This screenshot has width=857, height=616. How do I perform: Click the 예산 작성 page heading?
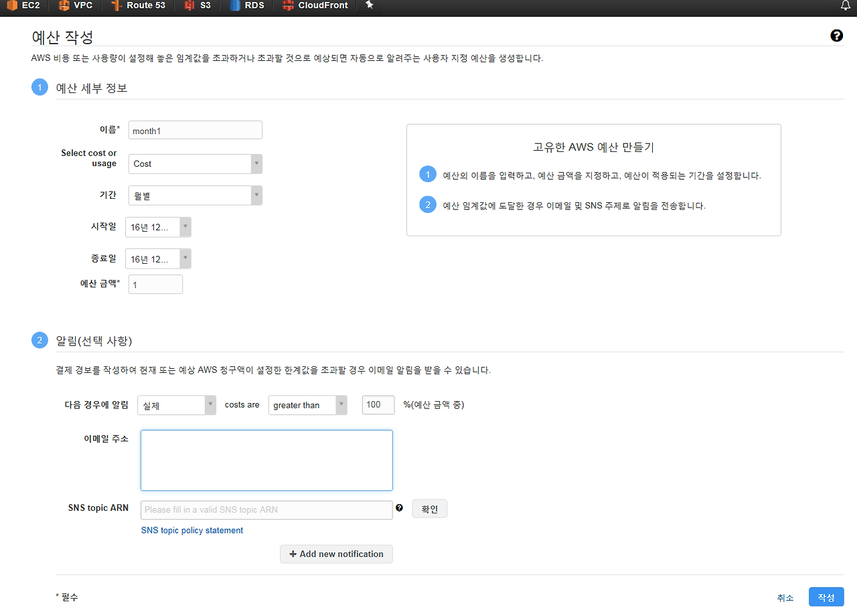click(x=62, y=37)
